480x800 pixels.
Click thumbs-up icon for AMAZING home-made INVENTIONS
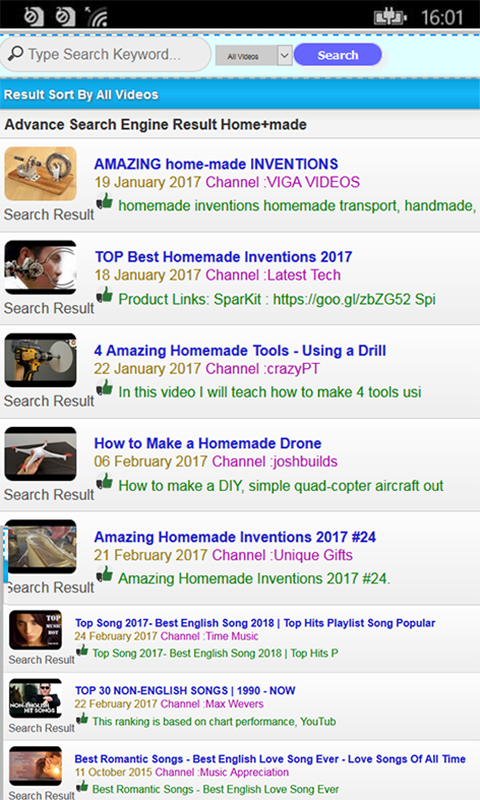click(105, 201)
